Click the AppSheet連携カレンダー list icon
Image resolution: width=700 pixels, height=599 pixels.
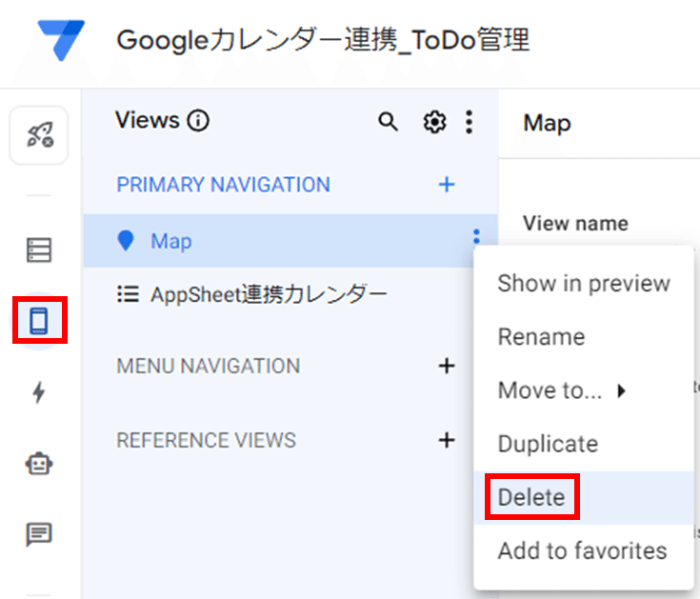pos(128,294)
